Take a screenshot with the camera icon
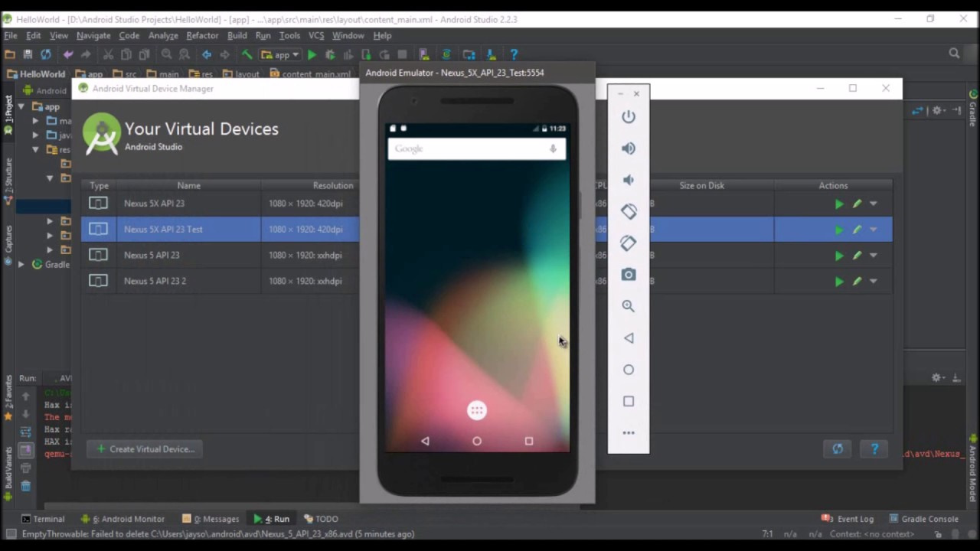 pyautogui.click(x=628, y=275)
